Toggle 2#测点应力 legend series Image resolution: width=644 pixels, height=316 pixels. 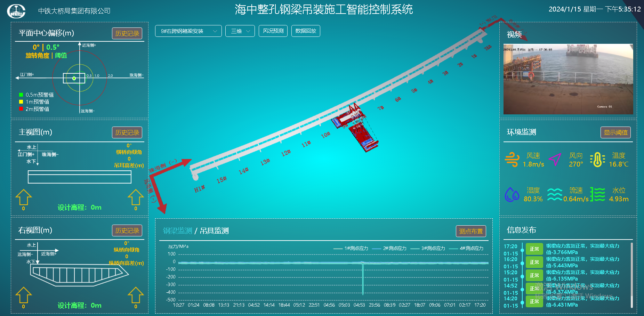pyautogui.click(x=389, y=248)
